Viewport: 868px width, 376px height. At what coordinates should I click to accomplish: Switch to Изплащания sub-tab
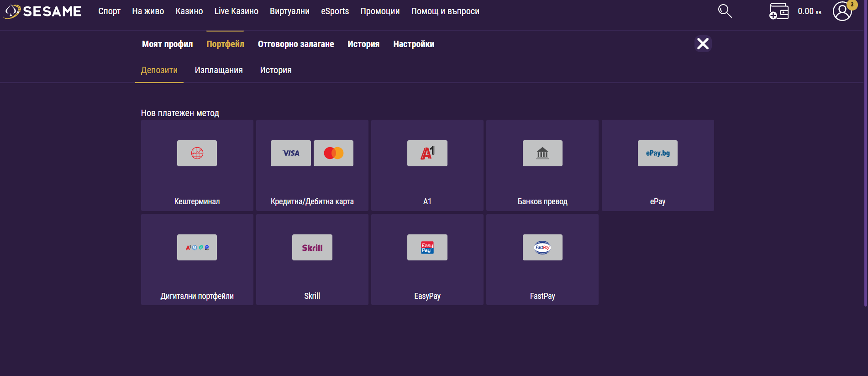coord(219,70)
